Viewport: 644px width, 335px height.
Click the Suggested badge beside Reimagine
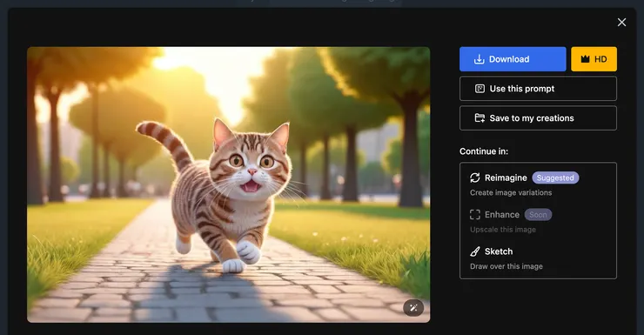point(555,178)
